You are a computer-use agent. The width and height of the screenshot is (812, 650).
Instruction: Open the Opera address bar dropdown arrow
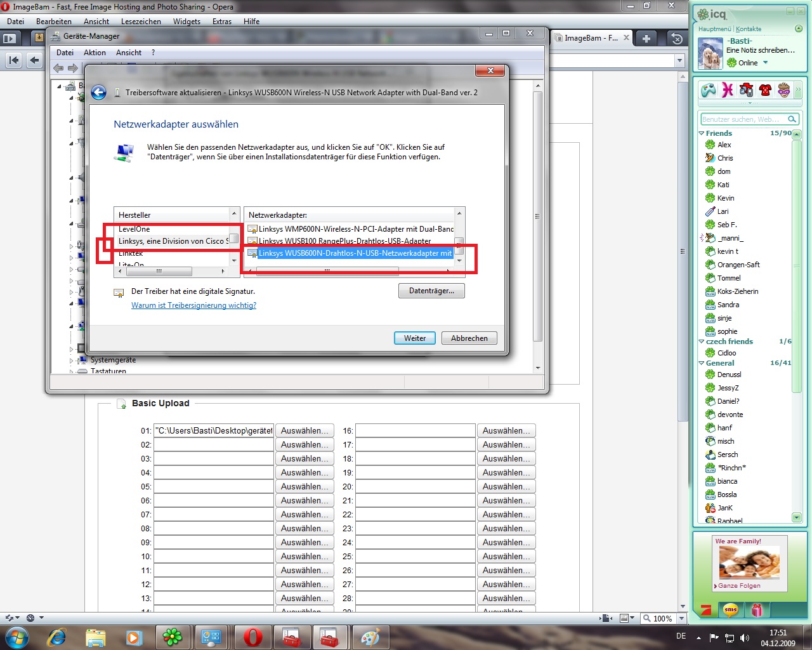[679, 61]
